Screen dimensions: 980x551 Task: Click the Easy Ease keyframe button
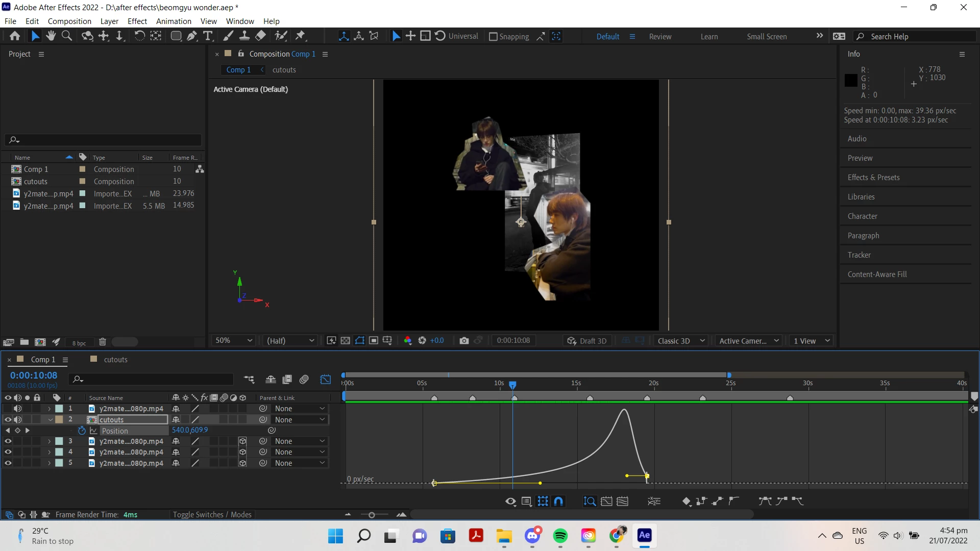click(x=765, y=502)
